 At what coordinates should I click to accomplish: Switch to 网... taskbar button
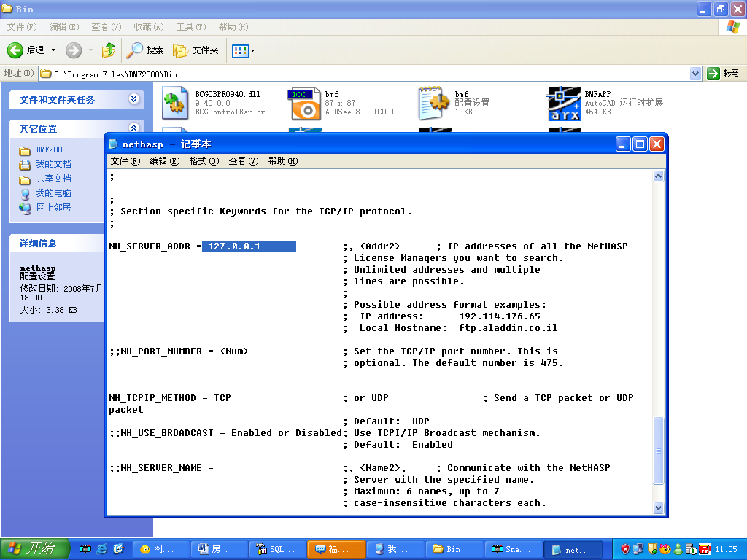[160, 549]
